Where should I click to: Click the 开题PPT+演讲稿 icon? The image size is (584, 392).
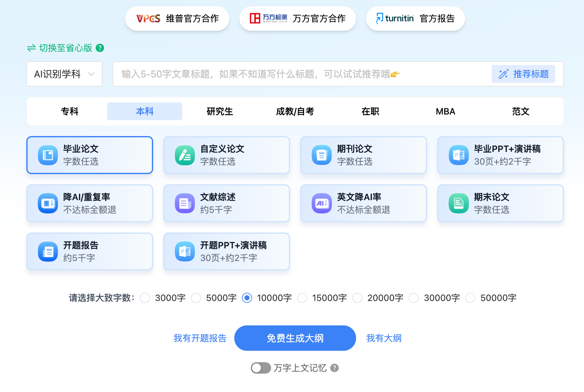coord(185,252)
